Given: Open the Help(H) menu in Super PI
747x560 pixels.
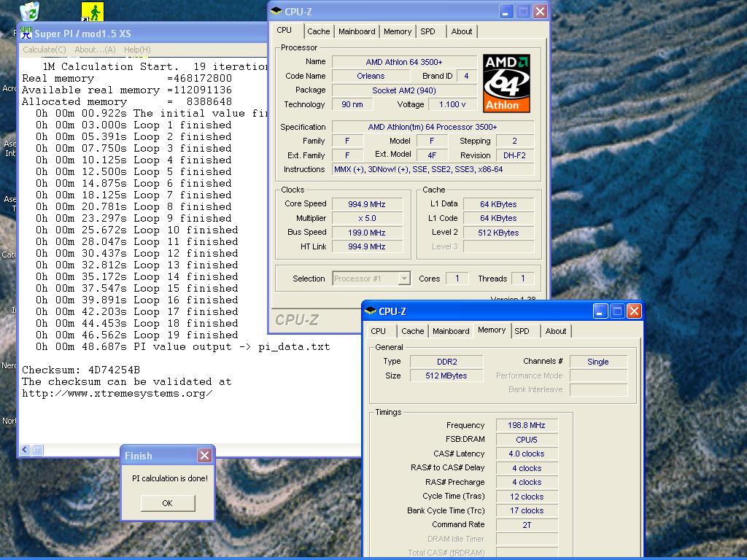Looking at the screenshot, I should (x=137, y=50).
